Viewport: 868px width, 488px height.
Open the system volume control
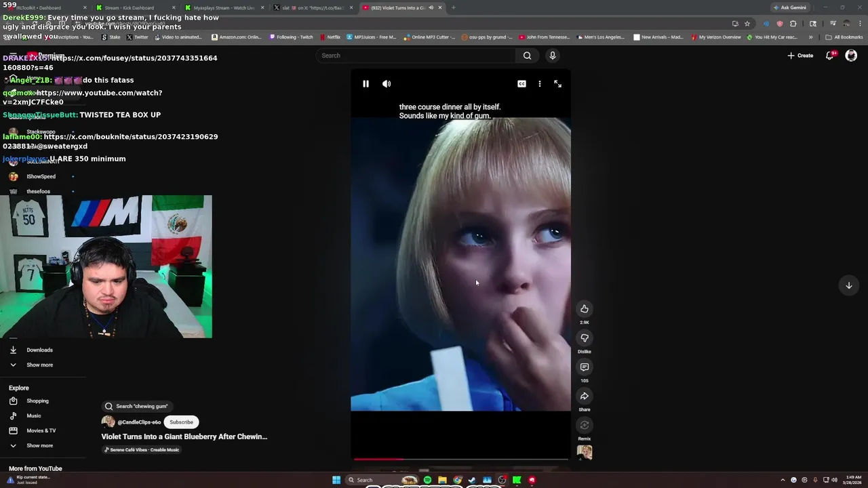coord(834,480)
